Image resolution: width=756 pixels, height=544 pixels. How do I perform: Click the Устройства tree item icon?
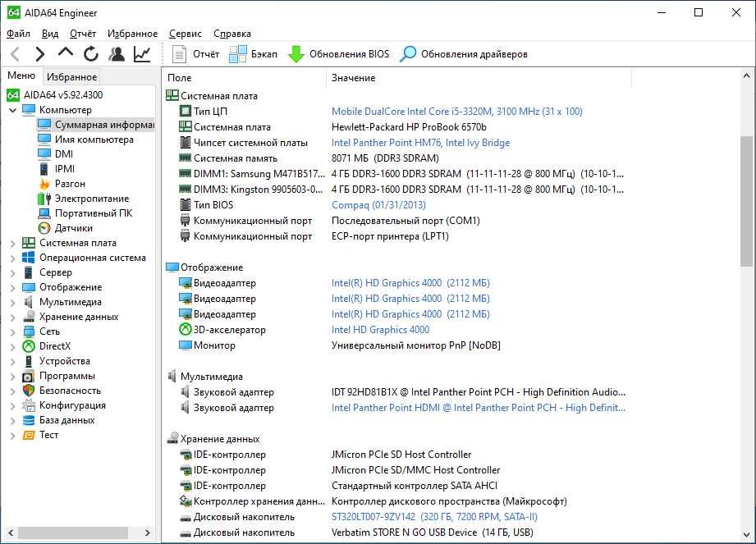29,361
